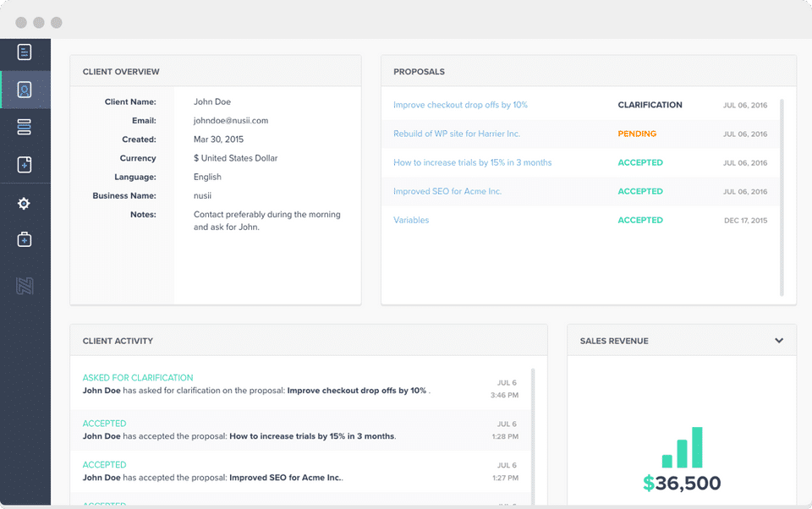Open 'Improve checkout drop offs by 10%' proposal
This screenshot has width=812, height=509.
(x=460, y=105)
